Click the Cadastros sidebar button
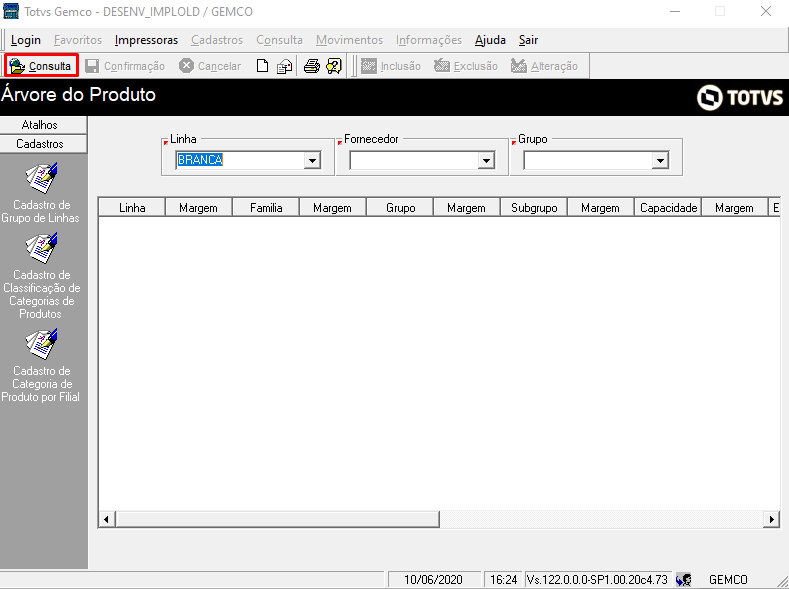This screenshot has height=589, width=789. (43, 144)
